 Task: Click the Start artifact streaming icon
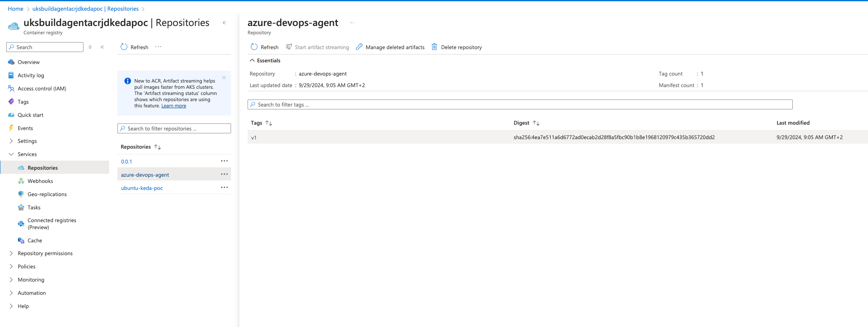pos(289,47)
